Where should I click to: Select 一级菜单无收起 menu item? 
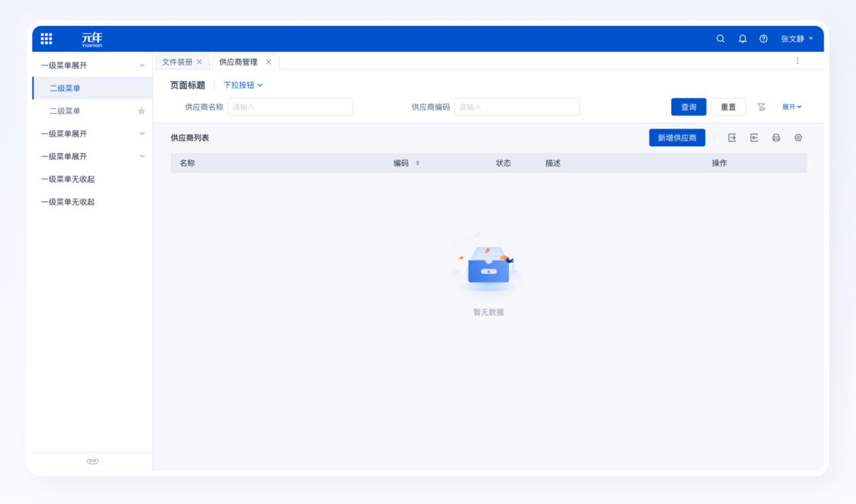68,179
